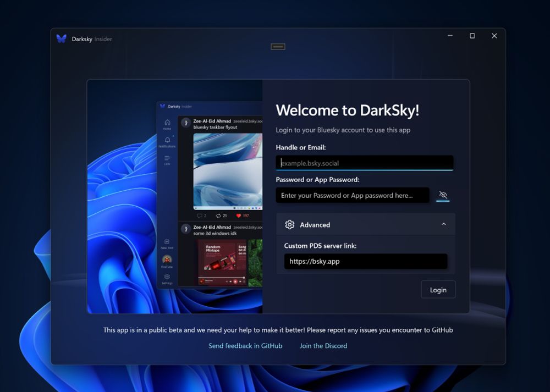Click 'Handle or Email:' label
The width and height of the screenshot is (550, 392).
tap(301, 147)
